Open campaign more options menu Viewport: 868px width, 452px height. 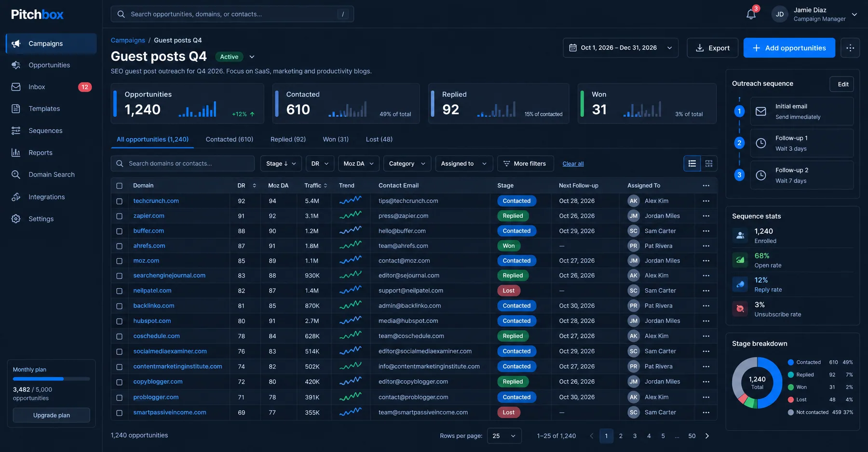[850, 48]
